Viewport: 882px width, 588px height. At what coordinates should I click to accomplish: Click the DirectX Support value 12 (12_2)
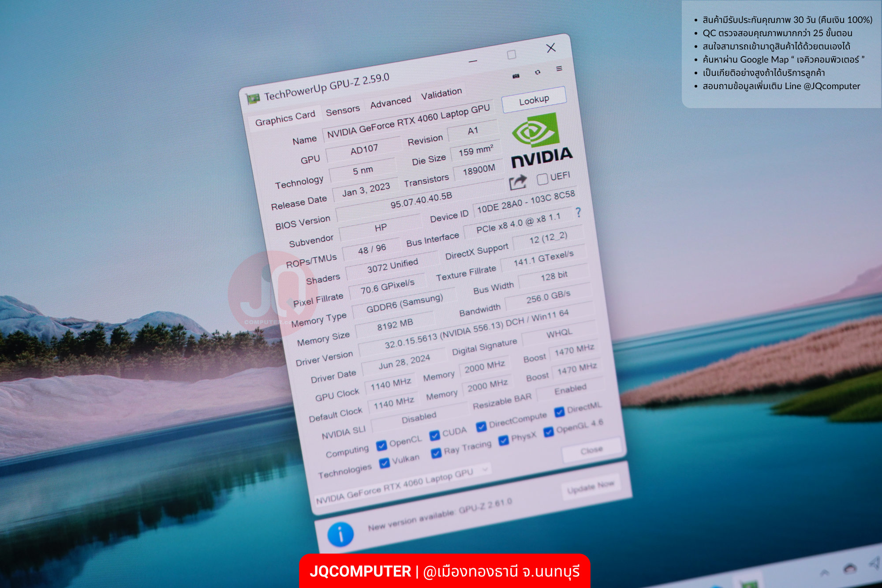(x=548, y=238)
